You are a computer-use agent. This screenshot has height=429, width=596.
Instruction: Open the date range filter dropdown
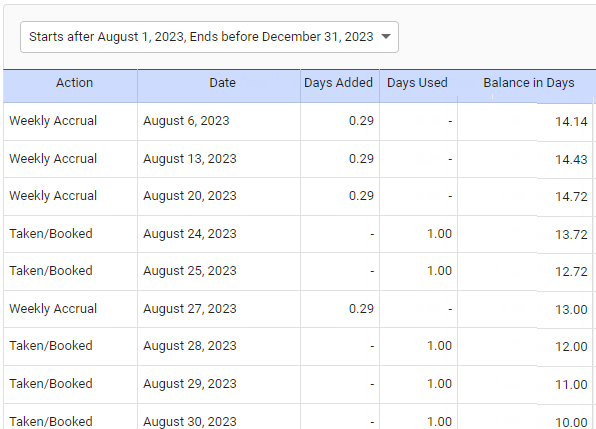tap(209, 37)
